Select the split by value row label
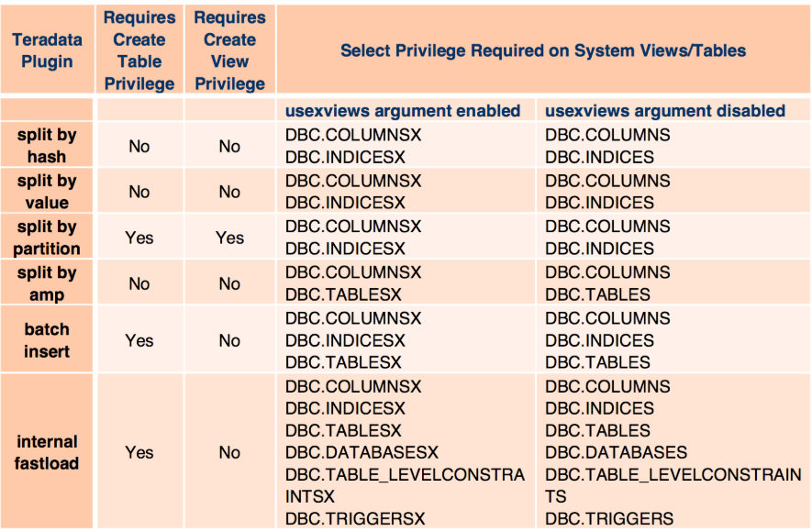Image resolution: width=812 pixels, height=532 pixels. tap(47, 192)
